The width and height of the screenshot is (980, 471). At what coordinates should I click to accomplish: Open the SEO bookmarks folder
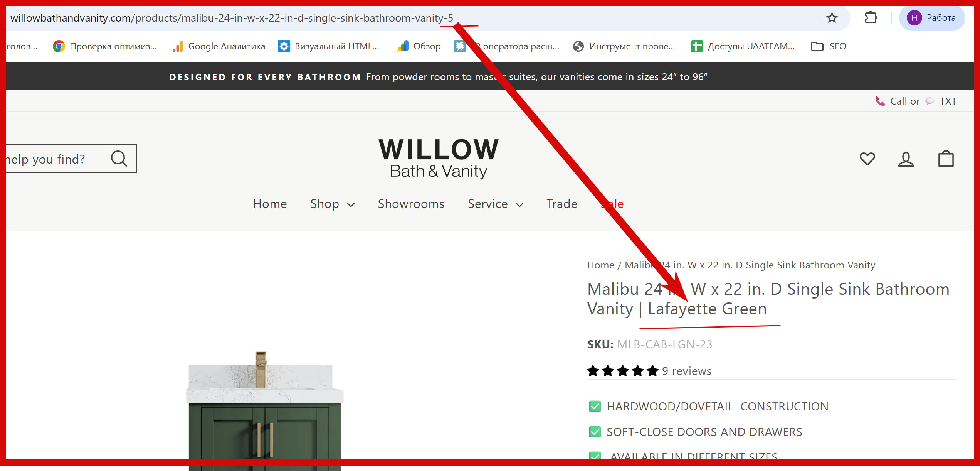pos(829,46)
